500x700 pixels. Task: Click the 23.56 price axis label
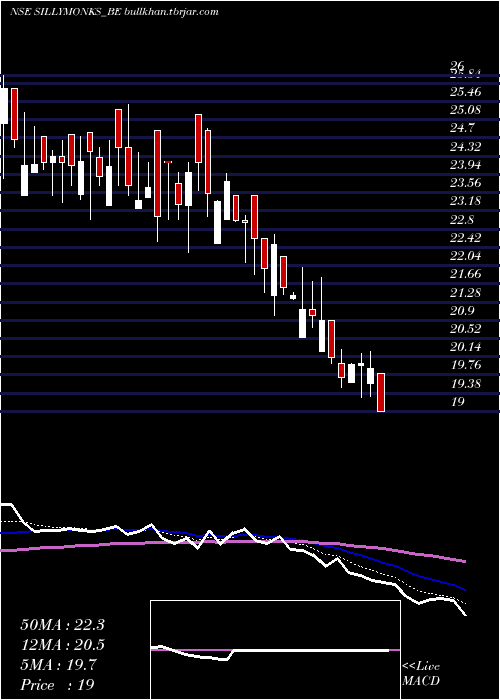pyautogui.click(x=465, y=183)
